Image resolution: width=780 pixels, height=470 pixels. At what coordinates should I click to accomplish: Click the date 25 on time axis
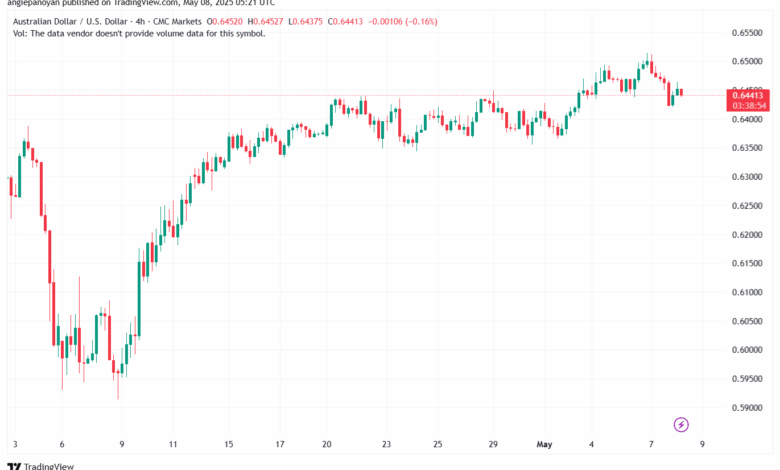pos(437,444)
